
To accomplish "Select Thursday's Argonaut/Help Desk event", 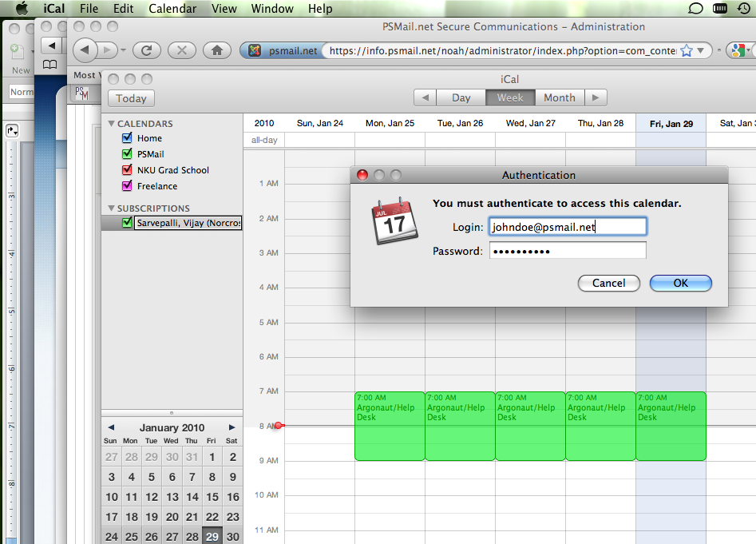I will point(601,427).
